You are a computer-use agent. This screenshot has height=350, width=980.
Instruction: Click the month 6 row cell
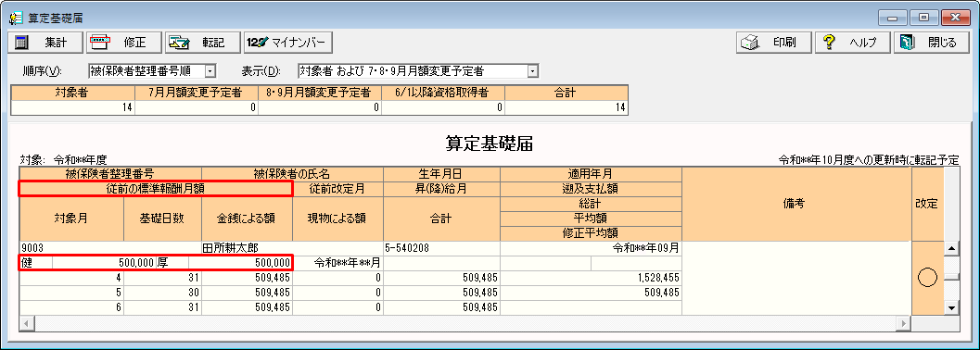coord(71,307)
